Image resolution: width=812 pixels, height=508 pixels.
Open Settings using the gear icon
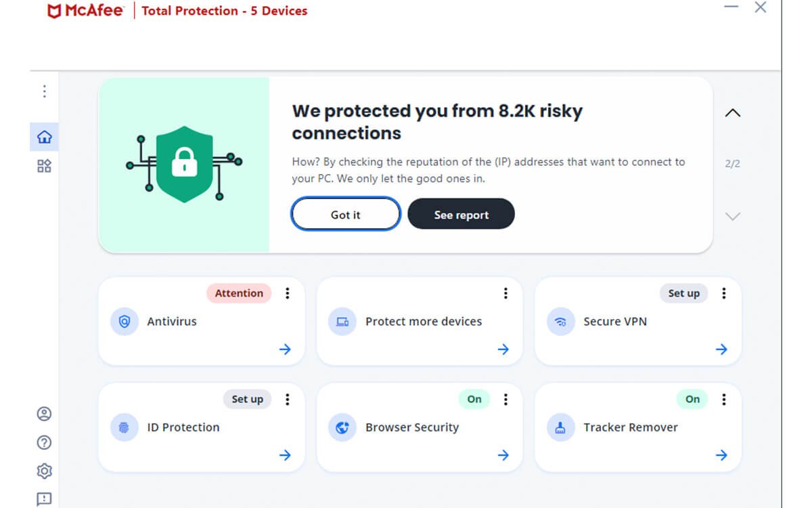[44, 471]
